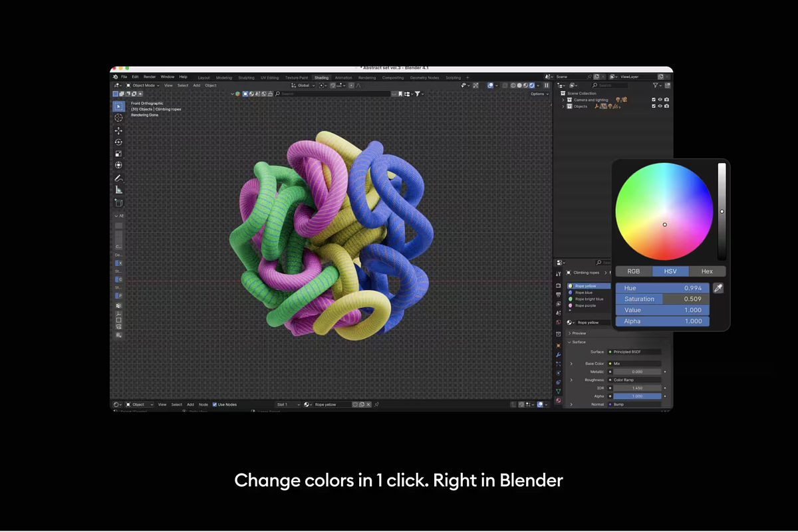Click the Saturation slider in the color picker
The height and width of the screenshot is (532, 798).
662,299
